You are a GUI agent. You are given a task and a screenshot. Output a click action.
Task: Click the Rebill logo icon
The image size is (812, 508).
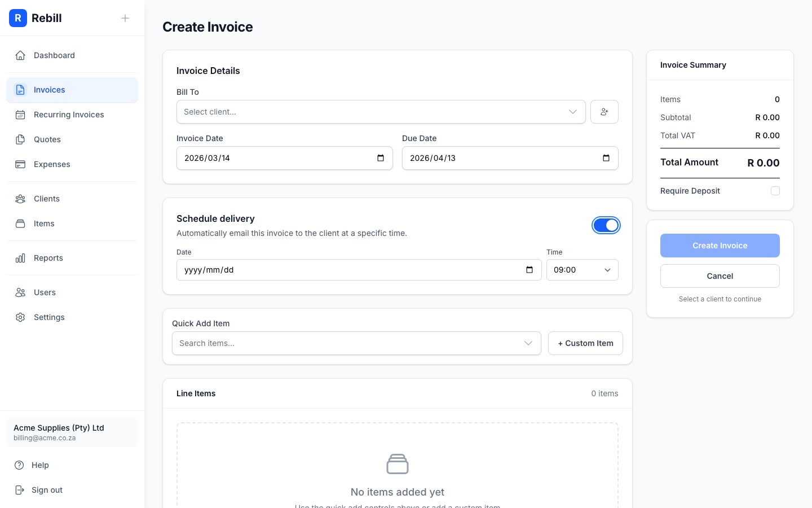pyautogui.click(x=18, y=18)
